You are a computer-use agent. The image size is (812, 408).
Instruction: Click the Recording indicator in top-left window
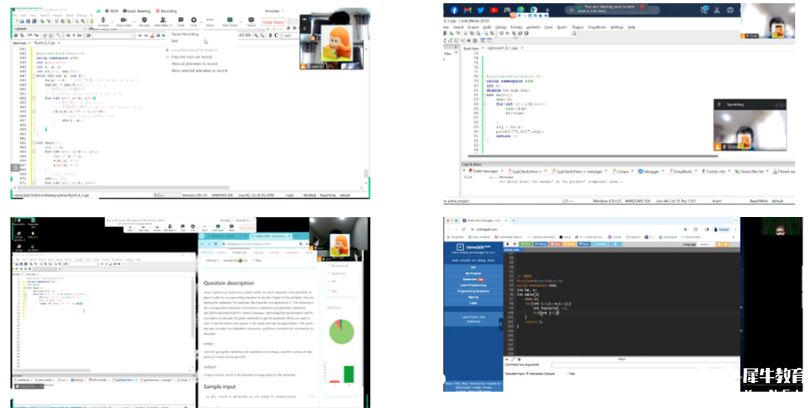tap(167, 11)
